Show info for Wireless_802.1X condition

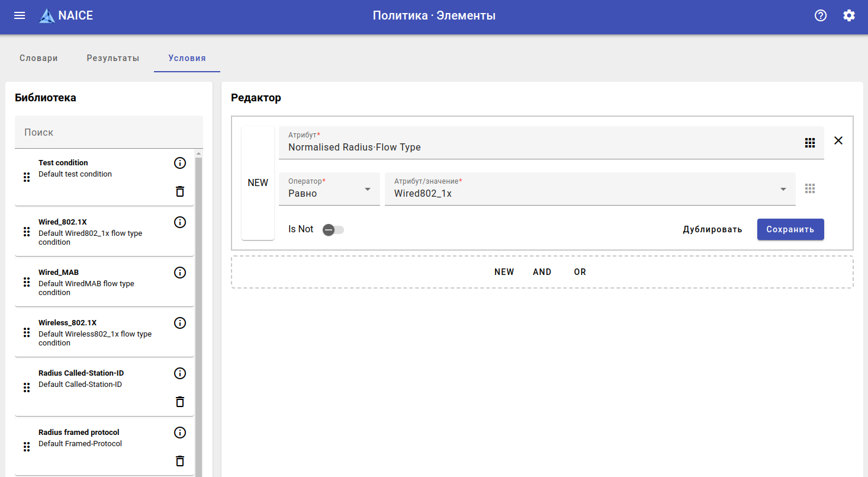tap(180, 323)
